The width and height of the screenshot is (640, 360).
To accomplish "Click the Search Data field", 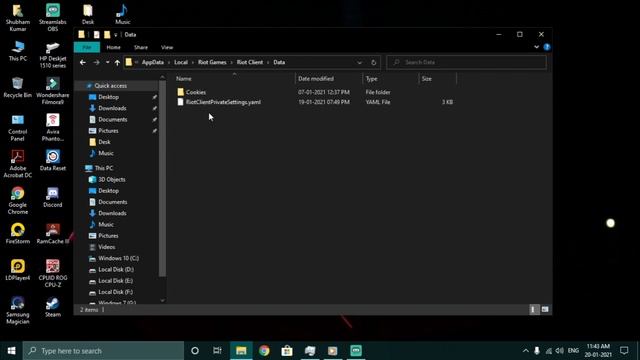I will 466,62.
